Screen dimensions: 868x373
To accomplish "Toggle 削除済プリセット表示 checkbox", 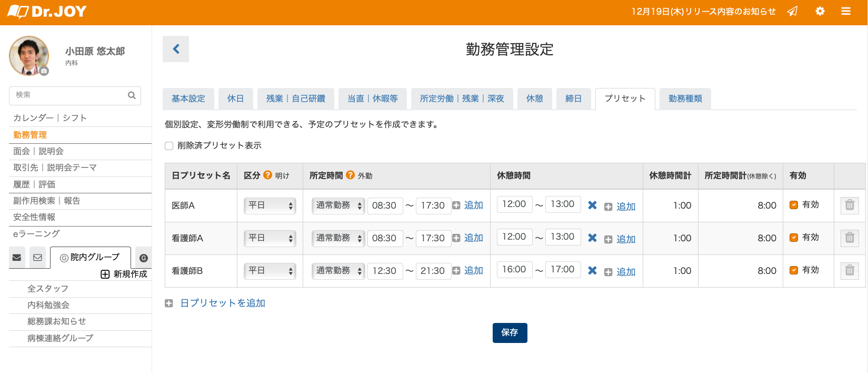I will pyautogui.click(x=169, y=146).
